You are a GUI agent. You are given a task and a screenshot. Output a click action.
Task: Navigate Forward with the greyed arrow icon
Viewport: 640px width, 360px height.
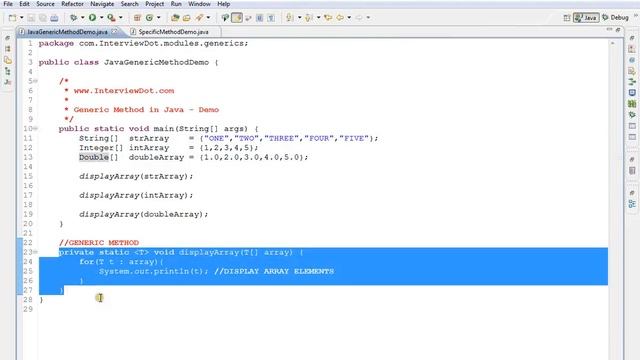coord(359,18)
